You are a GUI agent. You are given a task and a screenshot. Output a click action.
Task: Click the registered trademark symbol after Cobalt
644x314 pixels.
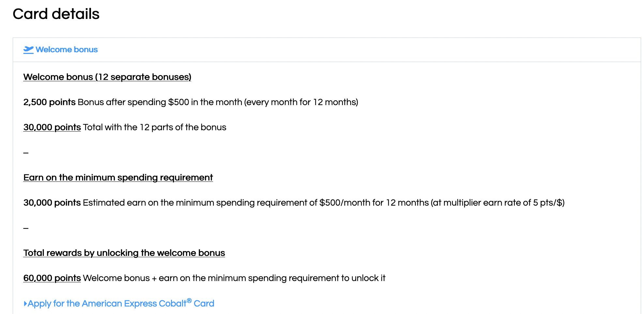tap(189, 300)
